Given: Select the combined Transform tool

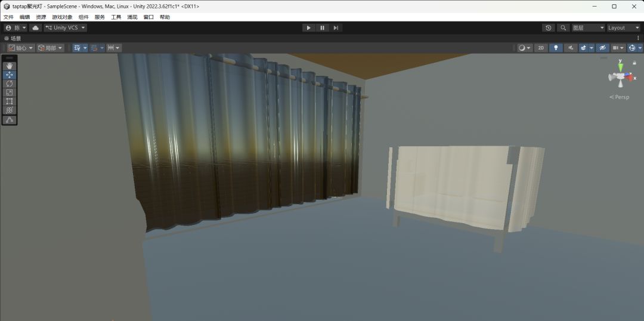Looking at the screenshot, I should click(10, 110).
